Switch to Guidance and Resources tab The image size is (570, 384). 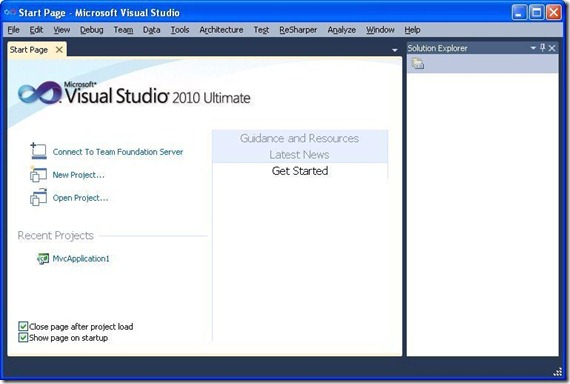tap(300, 138)
